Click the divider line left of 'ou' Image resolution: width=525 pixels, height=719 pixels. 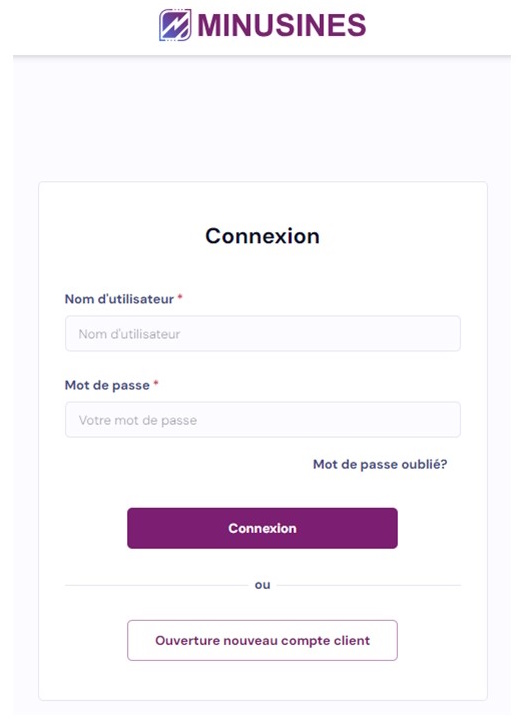156,586
